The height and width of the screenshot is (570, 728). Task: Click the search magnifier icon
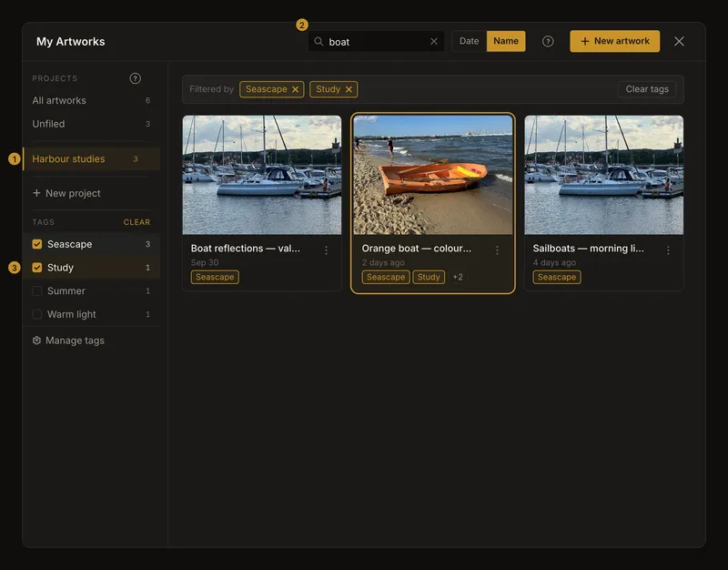[x=318, y=41]
